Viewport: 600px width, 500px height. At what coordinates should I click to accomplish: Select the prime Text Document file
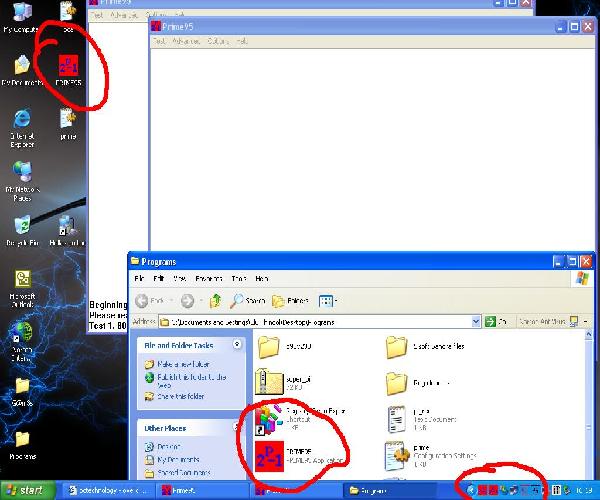click(x=397, y=419)
